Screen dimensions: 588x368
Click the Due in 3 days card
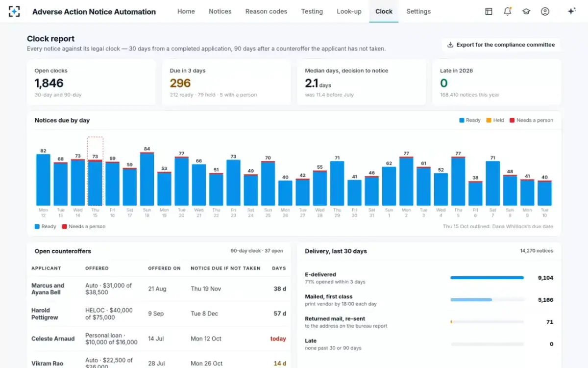[x=226, y=82]
